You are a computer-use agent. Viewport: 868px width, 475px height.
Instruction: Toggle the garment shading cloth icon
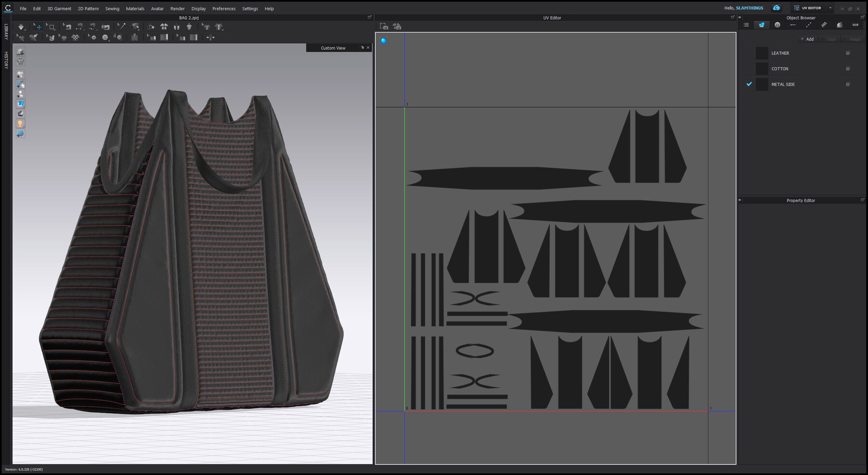point(20,113)
